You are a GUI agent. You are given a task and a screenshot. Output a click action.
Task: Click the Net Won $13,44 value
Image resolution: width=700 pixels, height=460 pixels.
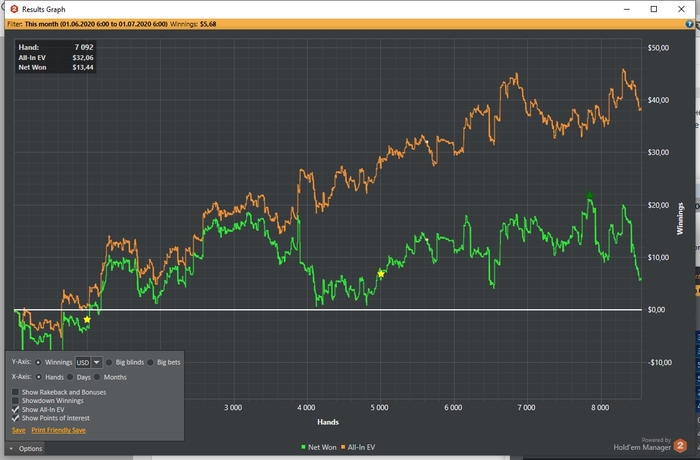tap(83, 67)
